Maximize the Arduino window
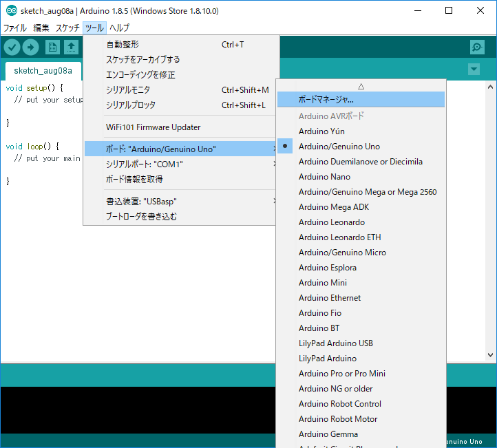Image resolution: width=497 pixels, height=448 pixels. pyautogui.click(x=449, y=11)
